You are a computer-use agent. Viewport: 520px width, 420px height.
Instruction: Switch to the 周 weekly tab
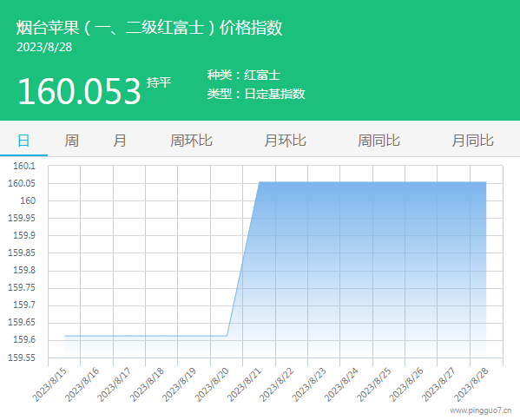tap(72, 141)
